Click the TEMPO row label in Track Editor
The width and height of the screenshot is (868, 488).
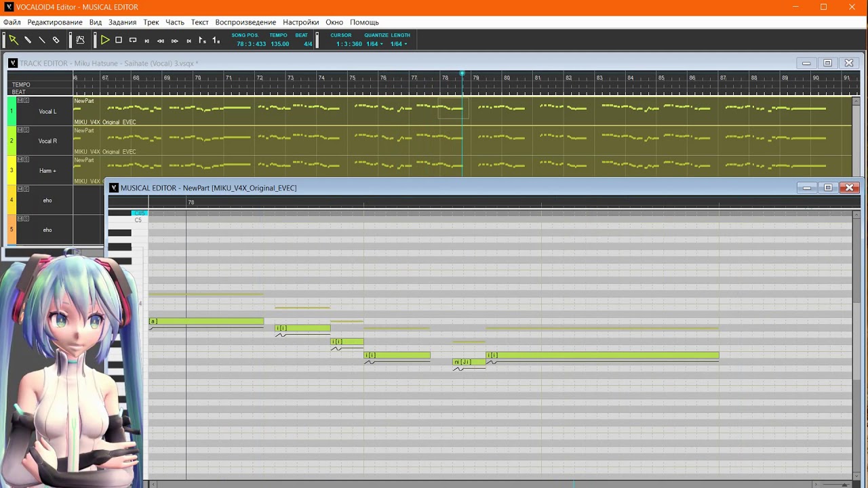pyautogui.click(x=21, y=85)
